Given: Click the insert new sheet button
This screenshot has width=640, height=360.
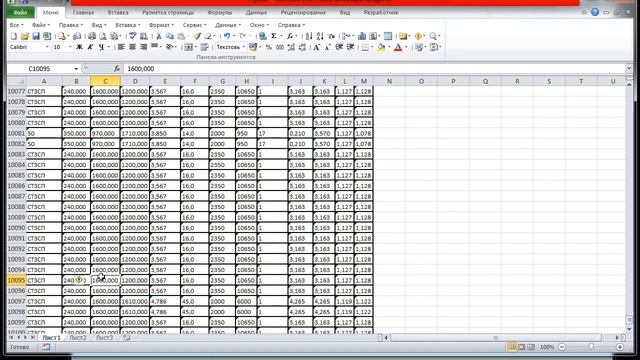Looking at the screenshot, I should point(127,338).
